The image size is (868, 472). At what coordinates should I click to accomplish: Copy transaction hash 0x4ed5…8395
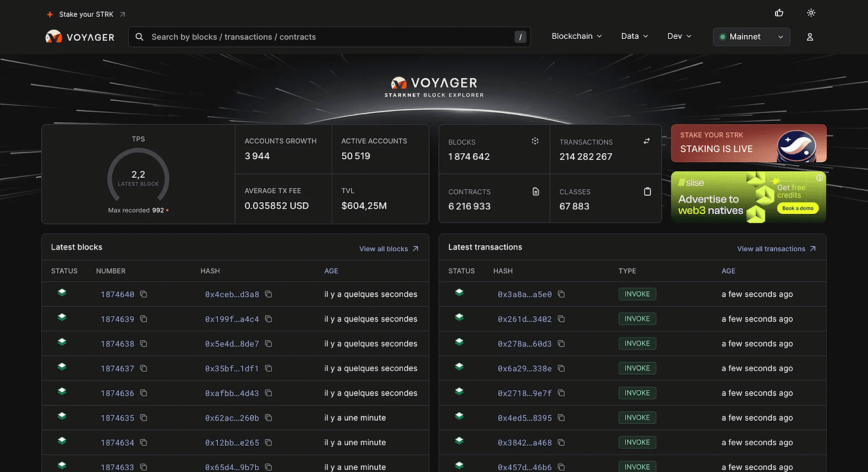(x=561, y=418)
